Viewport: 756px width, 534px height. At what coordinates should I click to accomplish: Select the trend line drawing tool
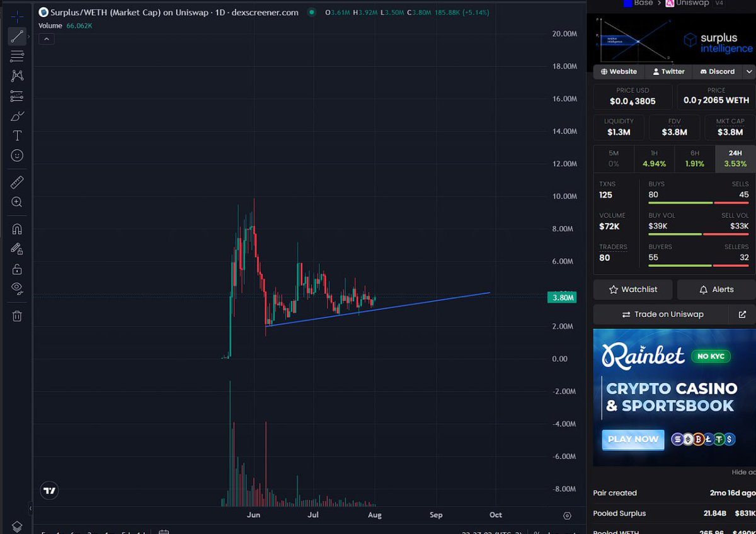[17, 37]
